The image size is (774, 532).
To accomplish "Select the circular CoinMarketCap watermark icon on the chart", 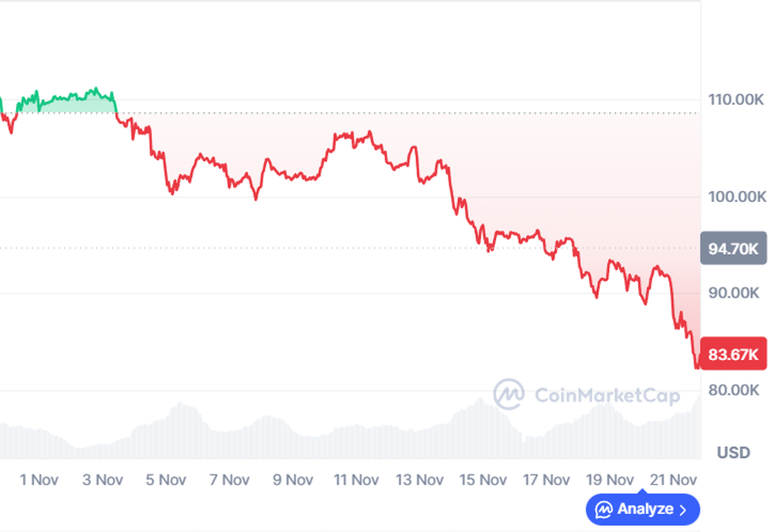I will pyautogui.click(x=510, y=395).
